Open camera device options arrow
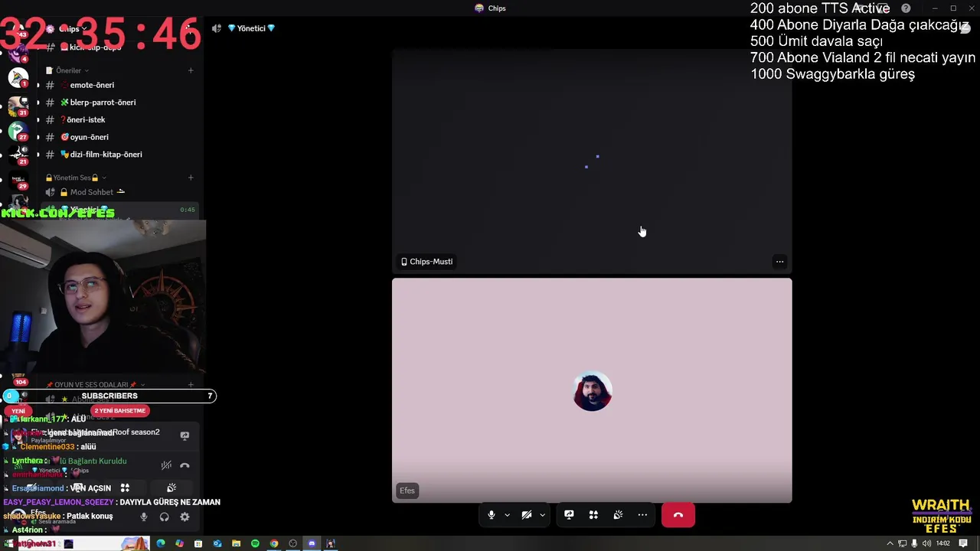This screenshot has height=551, width=980. click(x=542, y=515)
